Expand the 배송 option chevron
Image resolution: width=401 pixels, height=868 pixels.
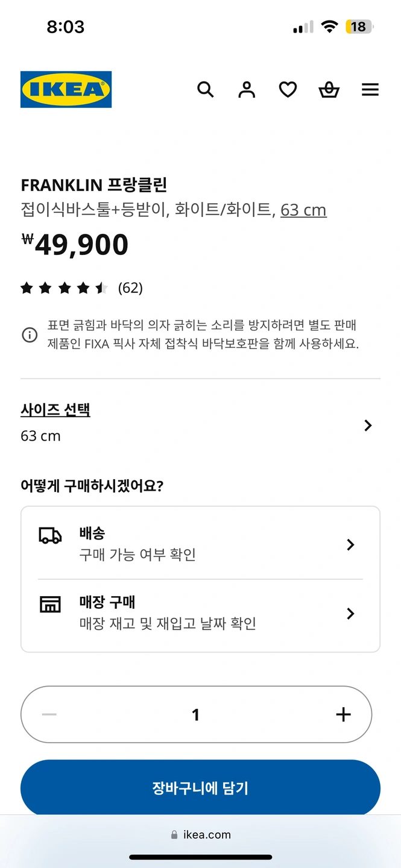(350, 545)
